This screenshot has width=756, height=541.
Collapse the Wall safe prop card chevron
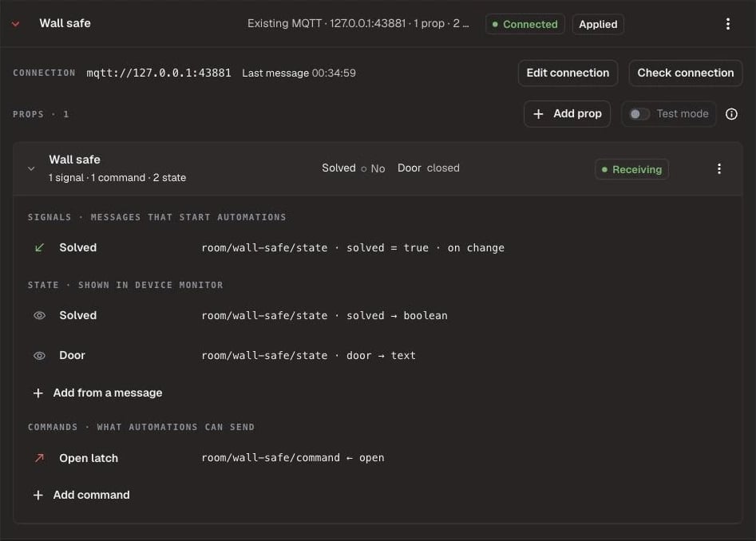[31, 168]
